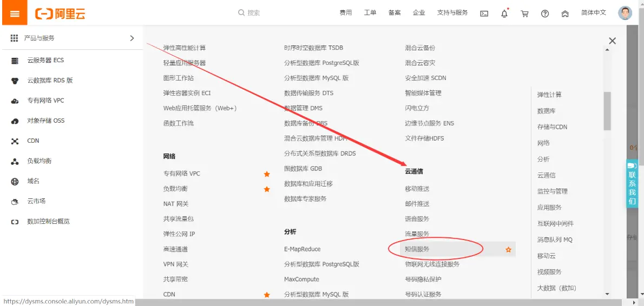Screen dimensions: 644x306
Task: Open 流量服务 link
Action: (417, 234)
